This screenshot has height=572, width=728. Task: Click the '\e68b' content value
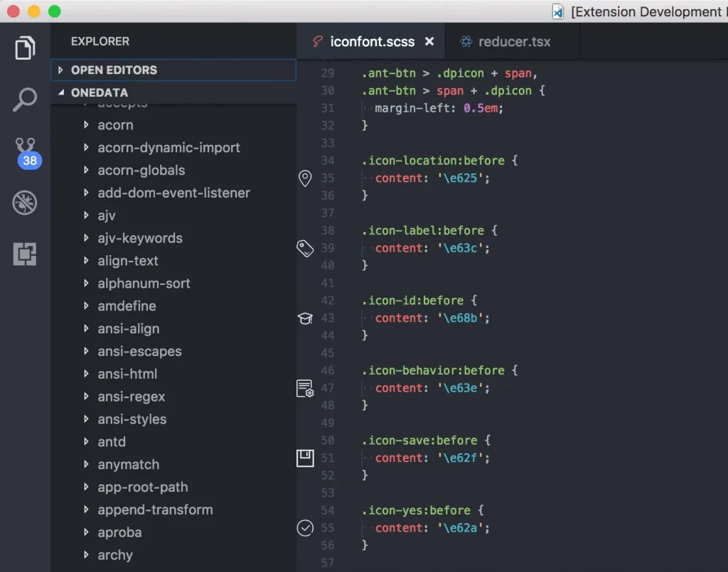pos(460,318)
